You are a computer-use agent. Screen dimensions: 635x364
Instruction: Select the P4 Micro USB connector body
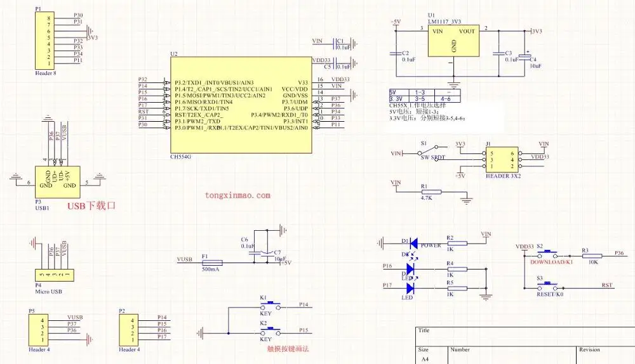point(54,275)
